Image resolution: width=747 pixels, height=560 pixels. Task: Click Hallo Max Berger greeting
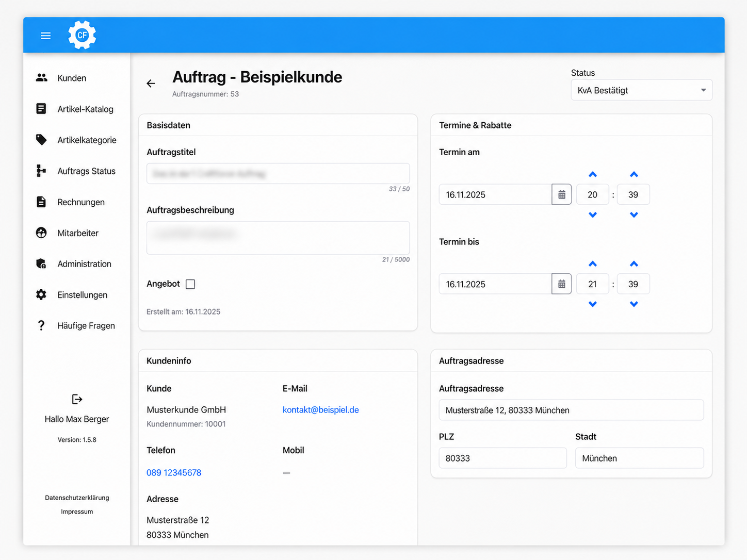coord(77,419)
